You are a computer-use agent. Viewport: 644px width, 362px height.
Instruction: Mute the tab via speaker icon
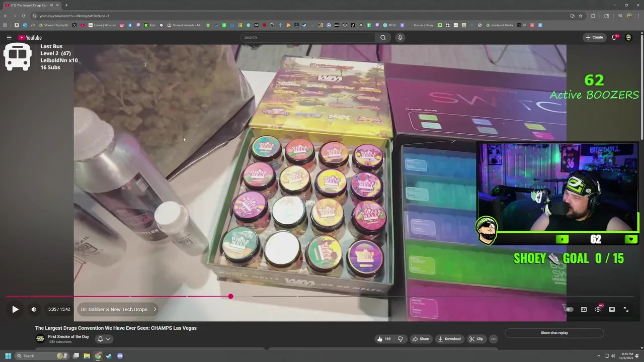[52, 5]
